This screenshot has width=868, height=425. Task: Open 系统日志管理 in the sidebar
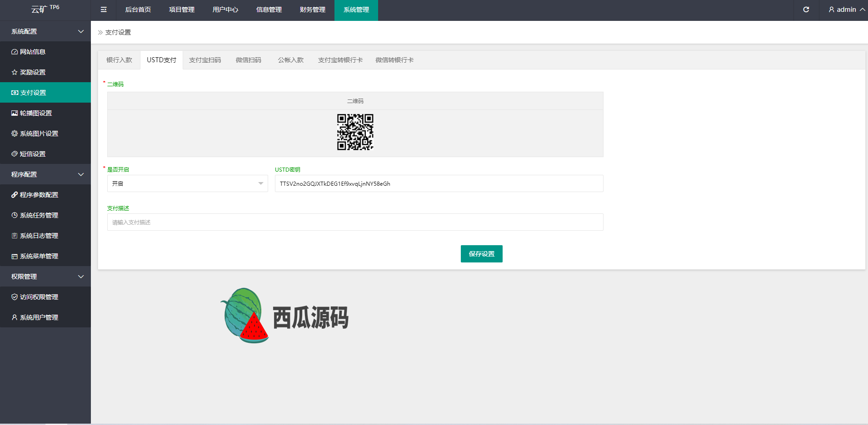[x=45, y=236]
